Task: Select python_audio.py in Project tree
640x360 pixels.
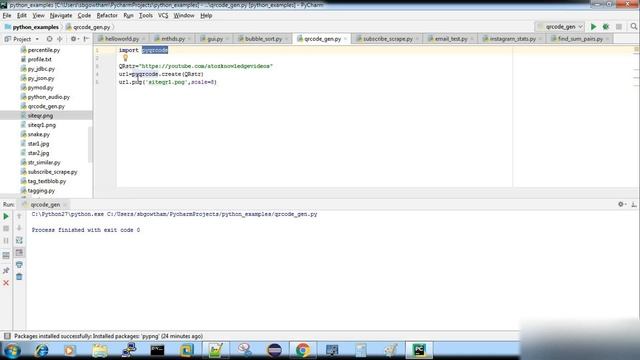Action: tap(49, 97)
